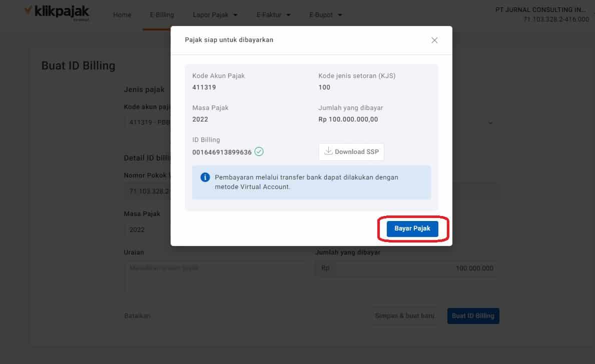This screenshot has height=364, width=595.
Task: Open the Home menu item
Action: click(x=122, y=15)
